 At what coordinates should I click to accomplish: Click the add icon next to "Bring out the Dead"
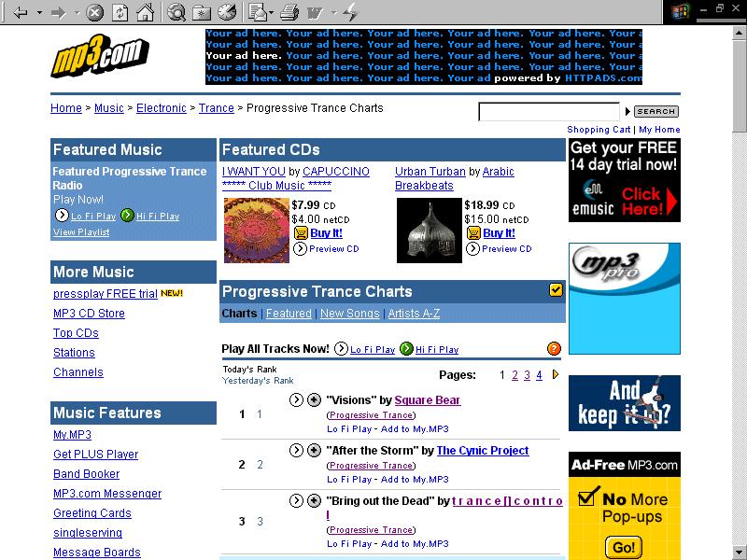click(x=314, y=500)
